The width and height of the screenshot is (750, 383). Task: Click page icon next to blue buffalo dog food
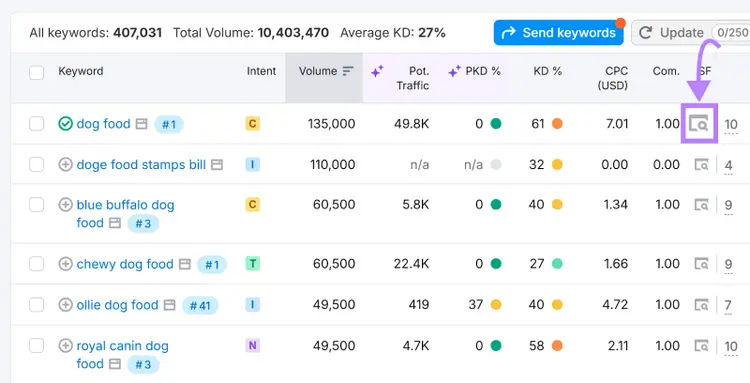click(x=114, y=223)
